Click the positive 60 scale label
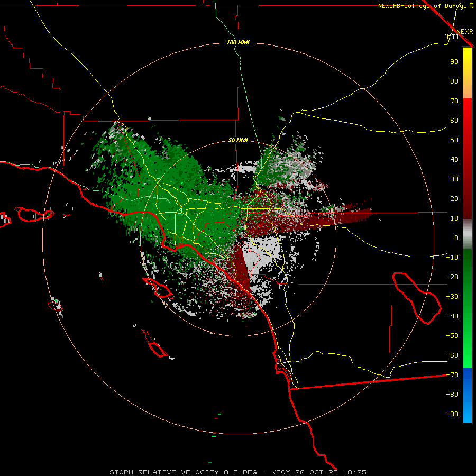This screenshot has height=476, width=476. (x=454, y=120)
